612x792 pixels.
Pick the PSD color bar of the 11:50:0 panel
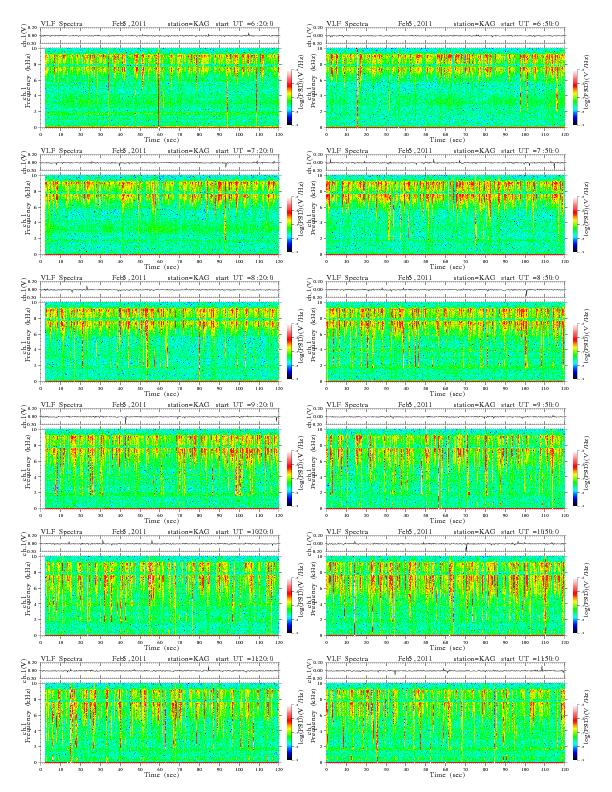pos(576,733)
